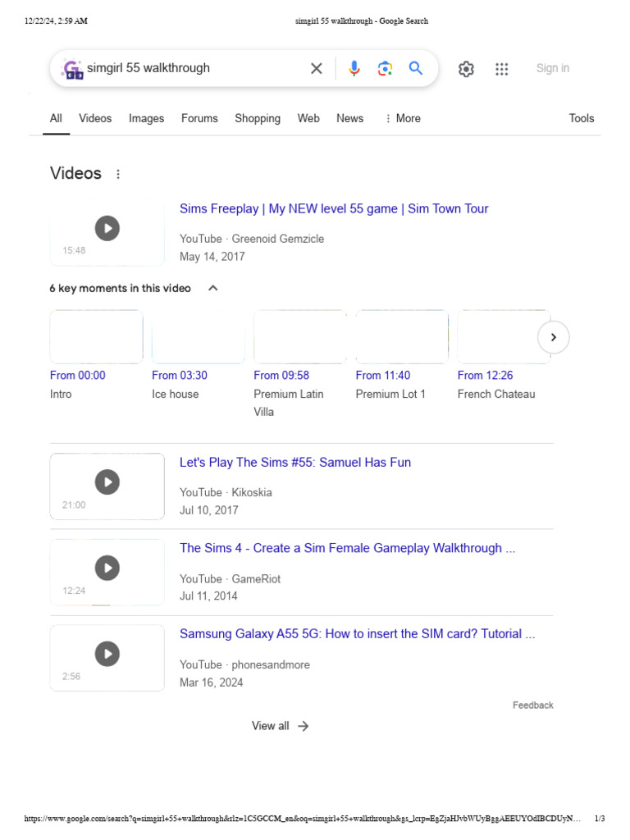Open Google settings gear
Image resolution: width=630 pixels, height=840 pixels.
point(466,69)
